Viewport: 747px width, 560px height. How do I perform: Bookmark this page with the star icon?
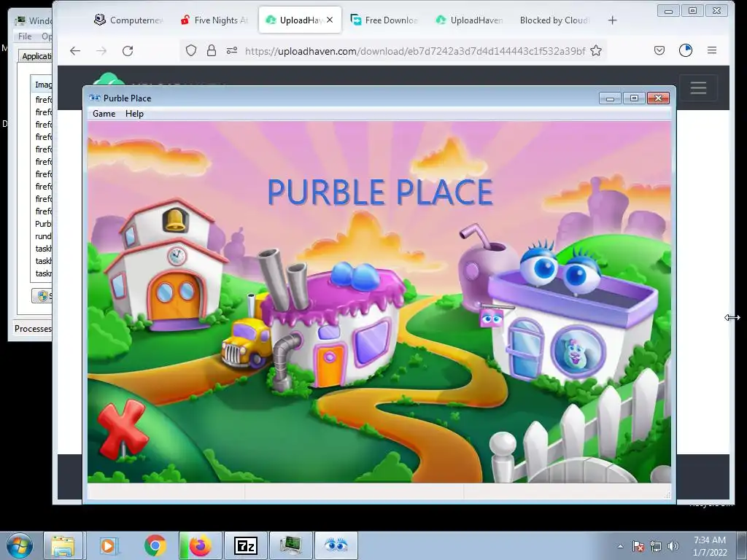point(596,50)
